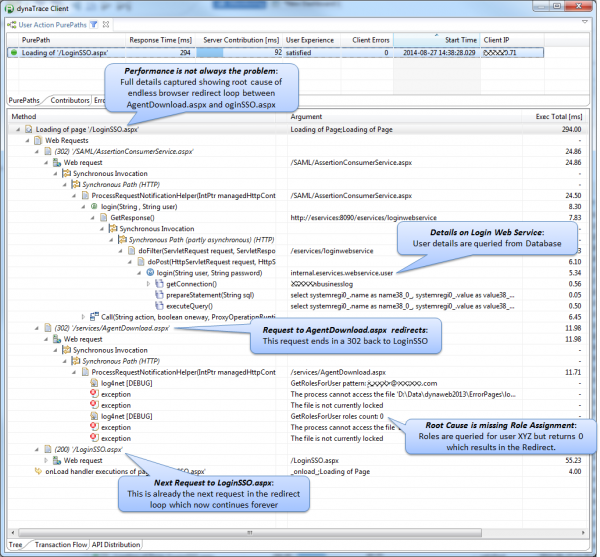Expand the getConnection() node
The height and width of the screenshot is (557, 600).
[x=148, y=284]
